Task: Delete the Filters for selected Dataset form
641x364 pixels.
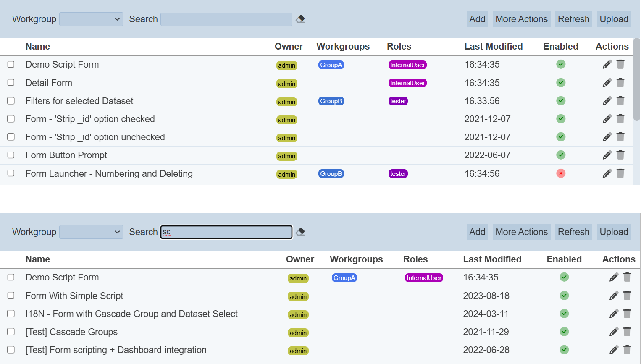Action: 620,101
